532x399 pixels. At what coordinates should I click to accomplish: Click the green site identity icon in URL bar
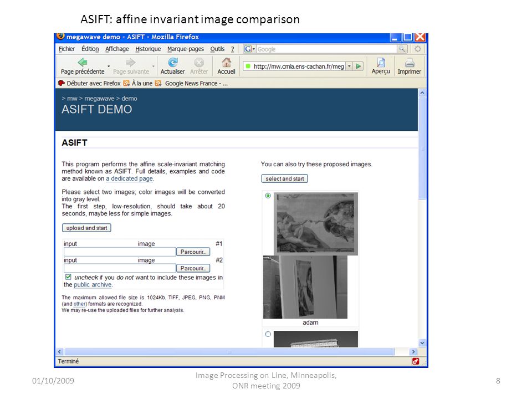tap(248, 66)
